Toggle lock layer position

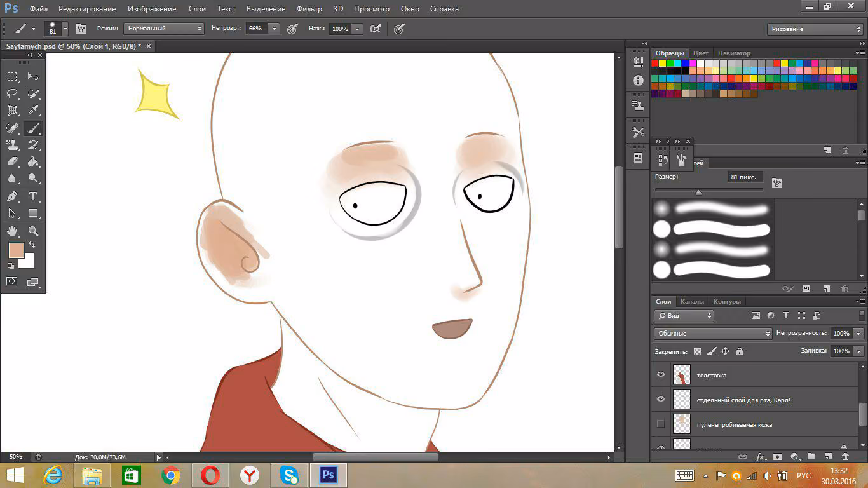(726, 351)
